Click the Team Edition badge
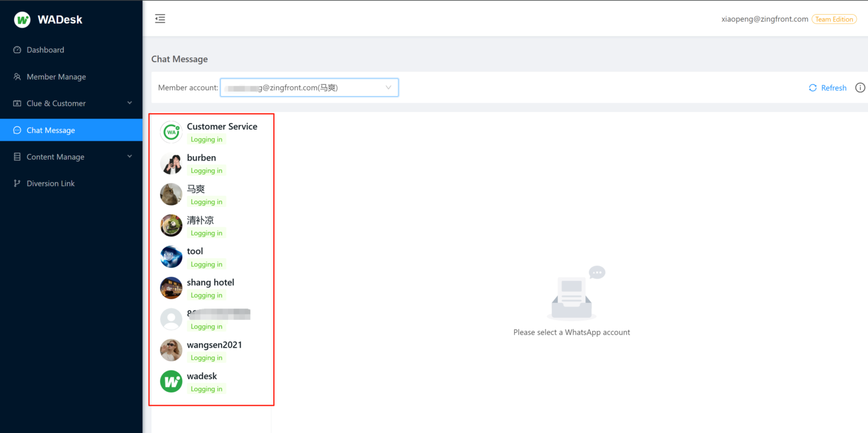 tap(834, 19)
